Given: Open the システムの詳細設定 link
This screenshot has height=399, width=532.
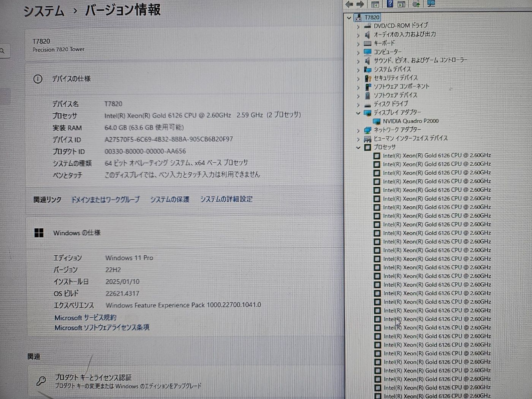Looking at the screenshot, I should [x=226, y=199].
